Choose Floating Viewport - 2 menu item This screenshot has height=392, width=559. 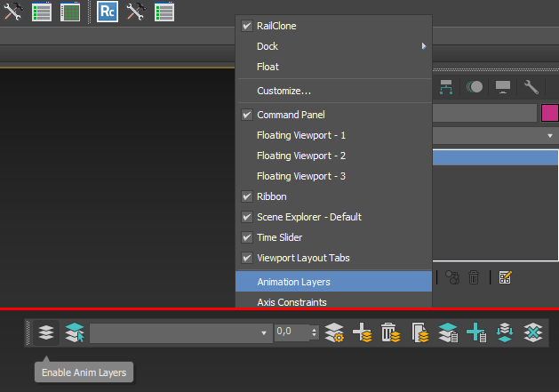(300, 156)
